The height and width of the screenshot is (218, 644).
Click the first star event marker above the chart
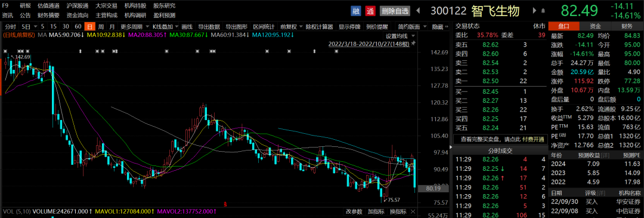click(5, 51)
